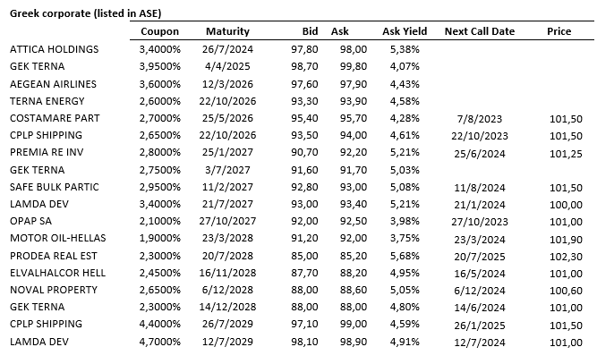Image resolution: width=597 pixels, height=364 pixels.
Task: Select the PREMIA RE INV row
Action: pyautogui.click(x=47, y=152)
